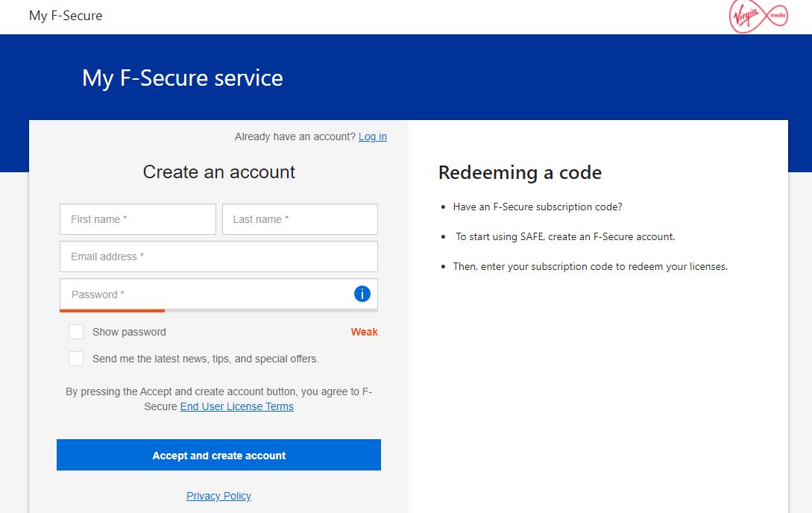Open the Log in link
The height and width of the screenshot is (513, 812).
click(x=372, y=136)
